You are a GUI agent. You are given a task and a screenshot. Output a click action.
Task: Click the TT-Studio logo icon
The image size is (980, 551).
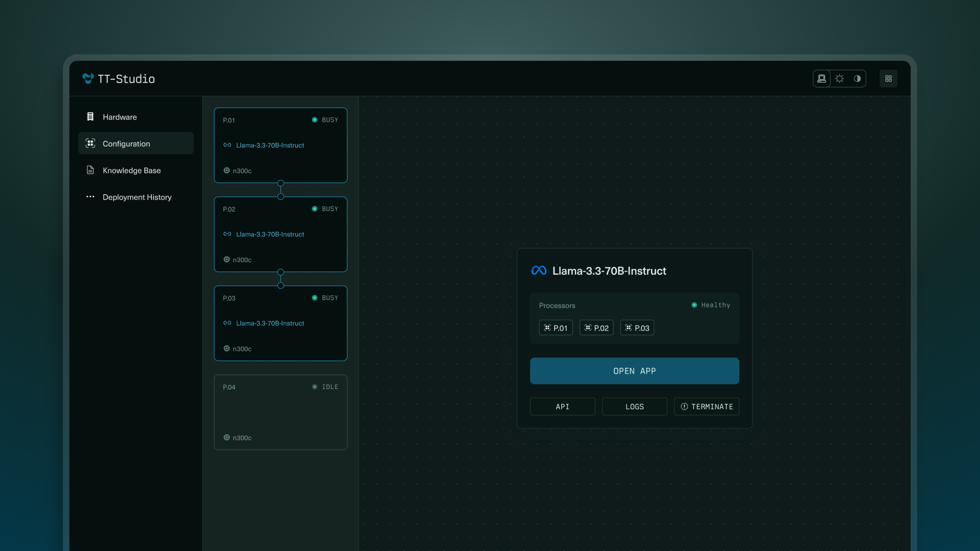88,78
